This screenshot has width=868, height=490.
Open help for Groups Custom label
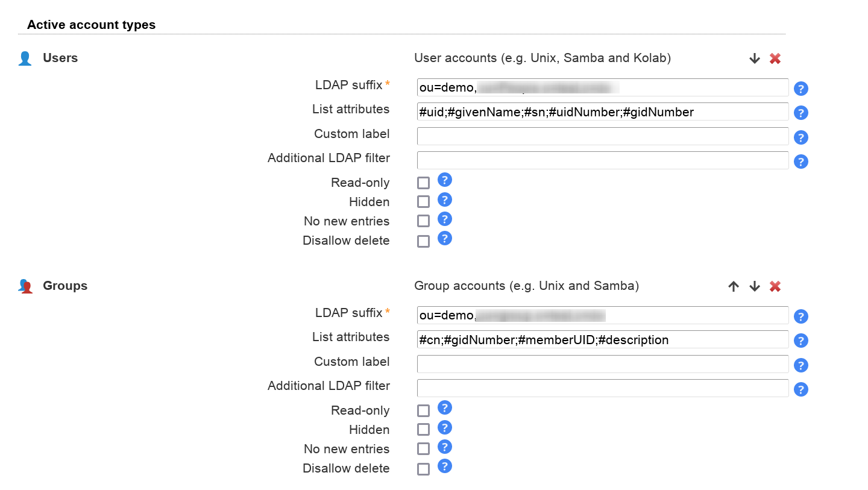pyautogui.click(x=800, y=365)
